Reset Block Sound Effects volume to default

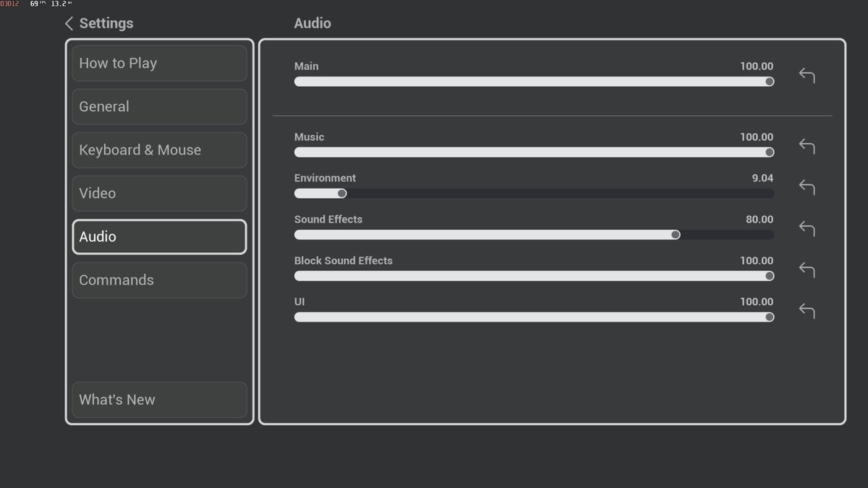coord(807,270)
